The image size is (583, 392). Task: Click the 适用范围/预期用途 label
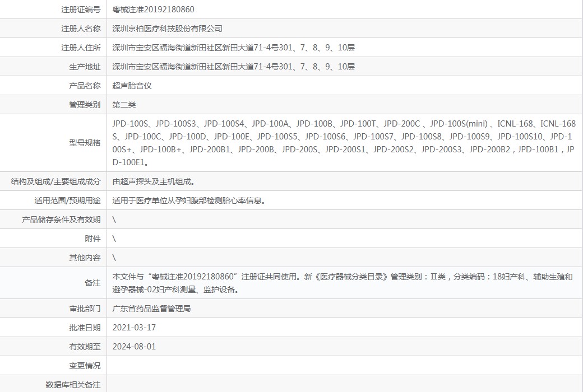tap(68, 200)
